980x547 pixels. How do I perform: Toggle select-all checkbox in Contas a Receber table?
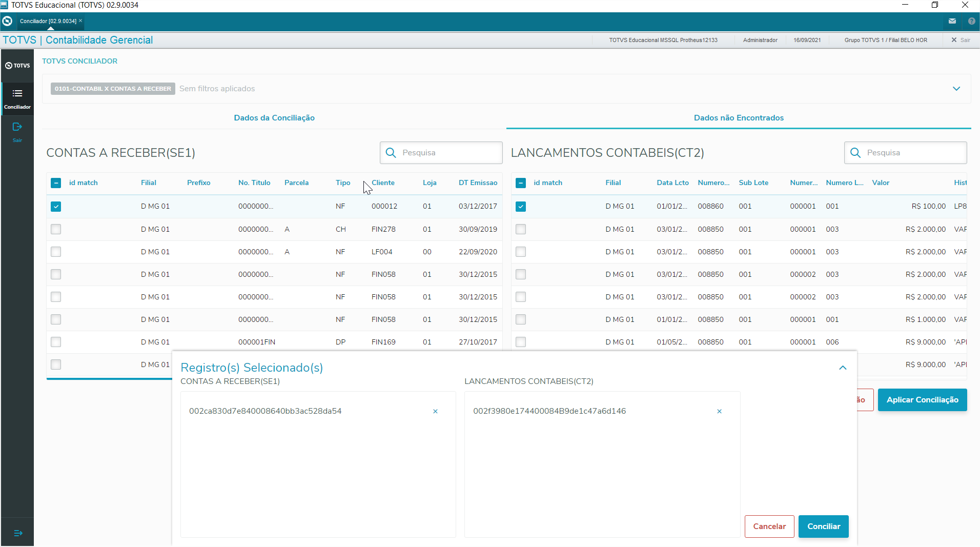pyautogui.click(x=56, y=183)
